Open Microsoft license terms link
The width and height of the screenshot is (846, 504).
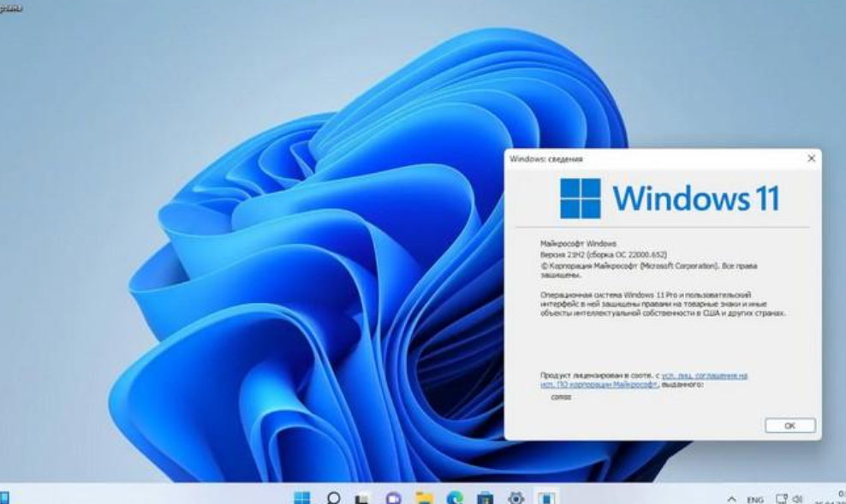coord(644,379)
